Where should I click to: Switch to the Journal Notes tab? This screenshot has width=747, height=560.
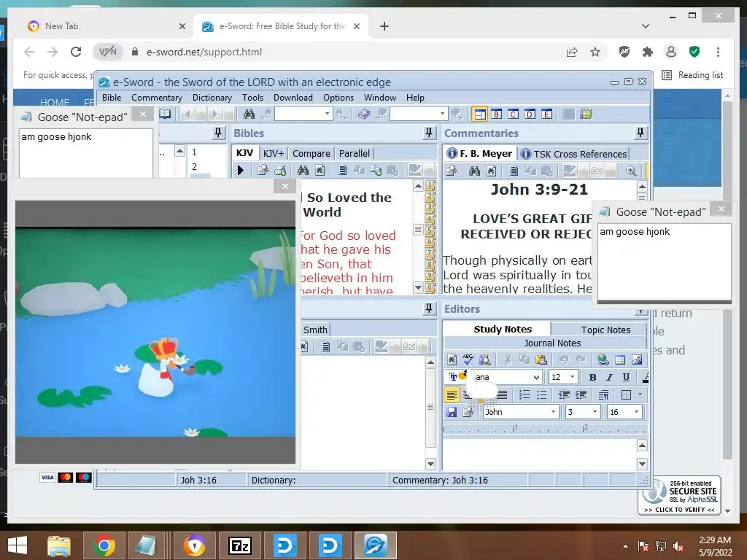point(552,343)
